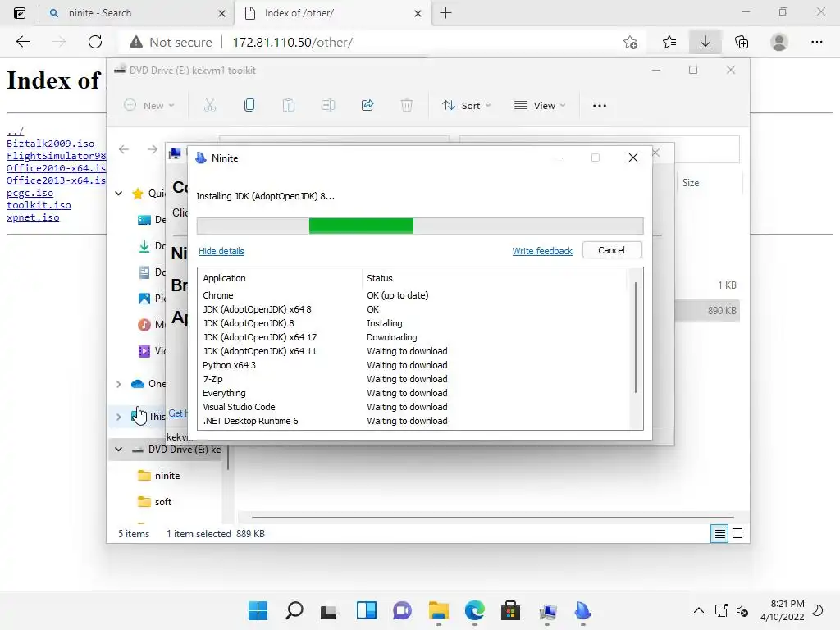The width and height of the screenshot is (840, 630).
Task: Select Downloads arrow icon in Explorer sidebar
Action: (144, 246)
